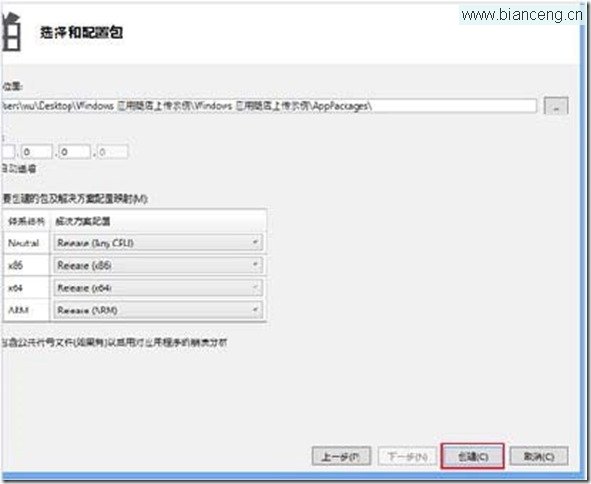Select the x64 architecture row label

click(x=15, y=288)
